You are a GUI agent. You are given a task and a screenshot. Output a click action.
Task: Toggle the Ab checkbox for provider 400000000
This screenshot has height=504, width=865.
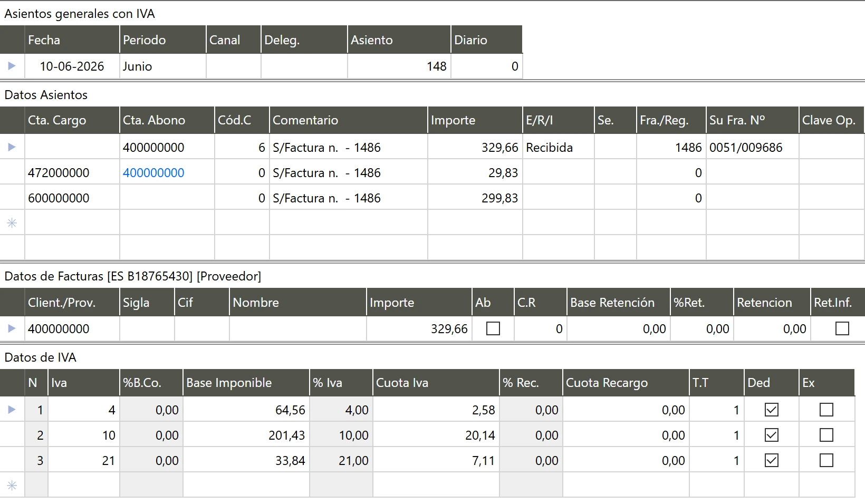click(493, 328)
